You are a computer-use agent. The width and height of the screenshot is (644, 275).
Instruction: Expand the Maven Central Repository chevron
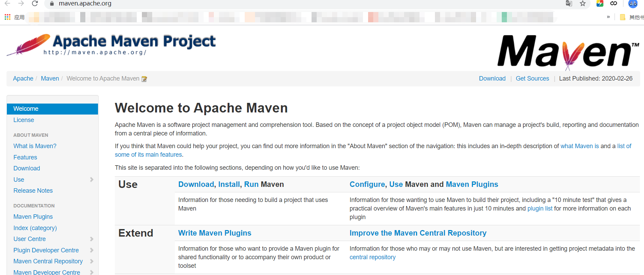pos(92,261)
